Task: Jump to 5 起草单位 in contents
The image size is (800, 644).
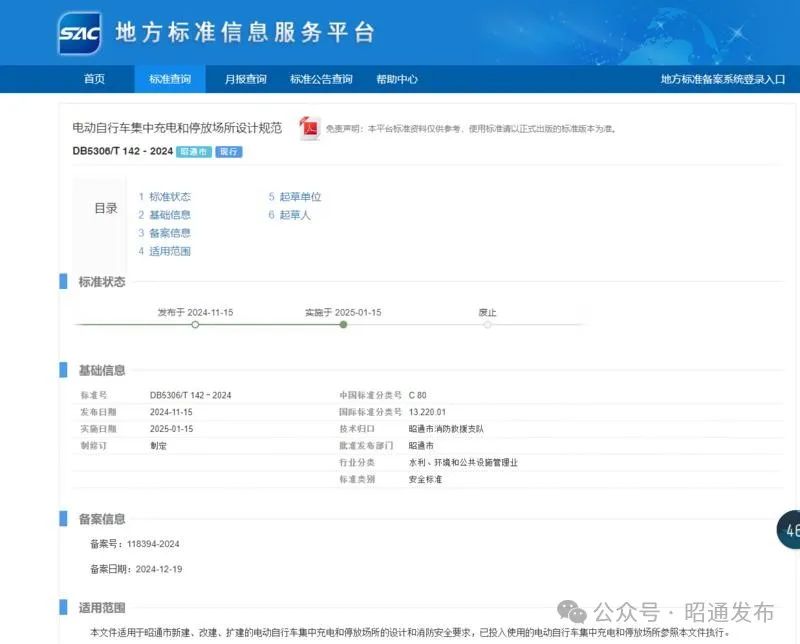Action: coord(295,196)
